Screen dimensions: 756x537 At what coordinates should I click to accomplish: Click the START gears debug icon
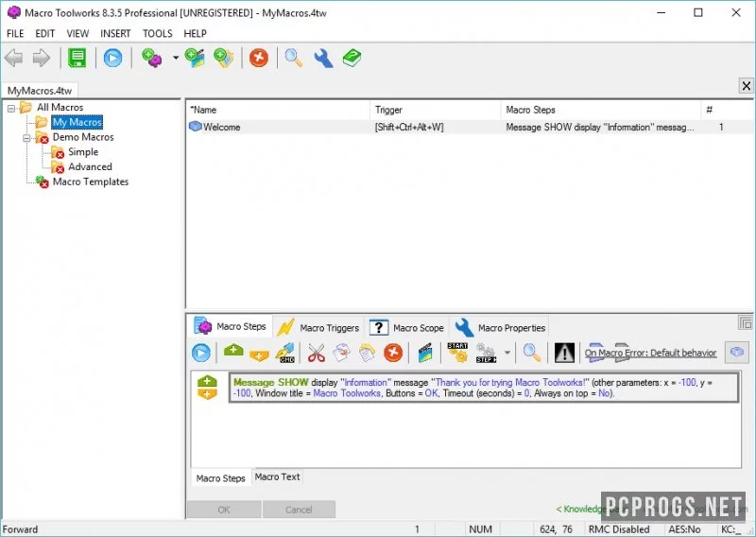(x=457, y=354)
